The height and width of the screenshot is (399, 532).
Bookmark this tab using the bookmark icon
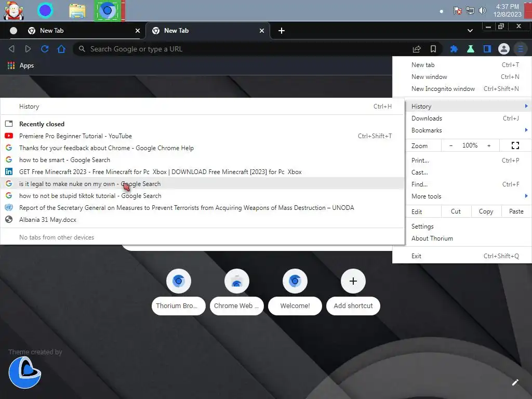point(433,49)
